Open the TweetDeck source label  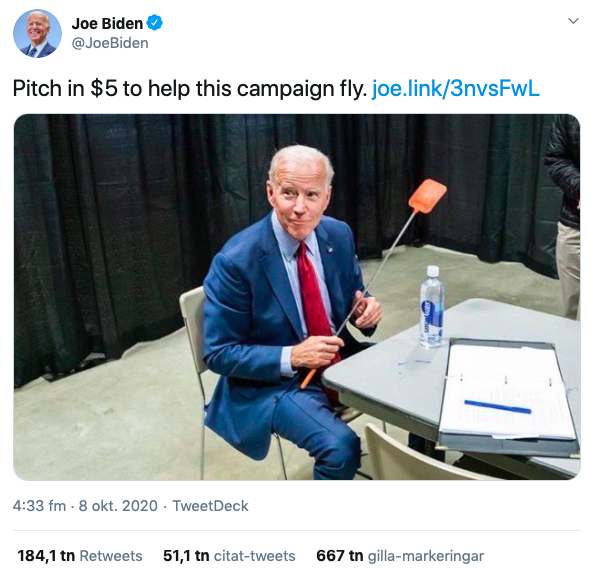[210, 506]
